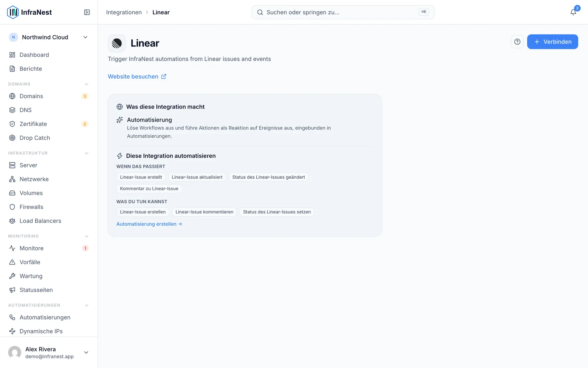Click the Zertifikate shield-check icon
Viewport: 588px width, 368px height.
coord(12,124)
